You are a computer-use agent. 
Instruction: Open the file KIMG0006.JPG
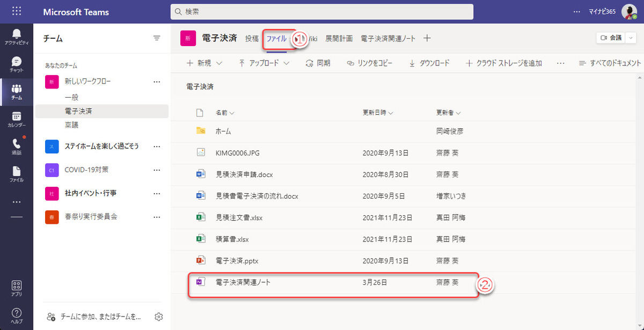(237, 153)
